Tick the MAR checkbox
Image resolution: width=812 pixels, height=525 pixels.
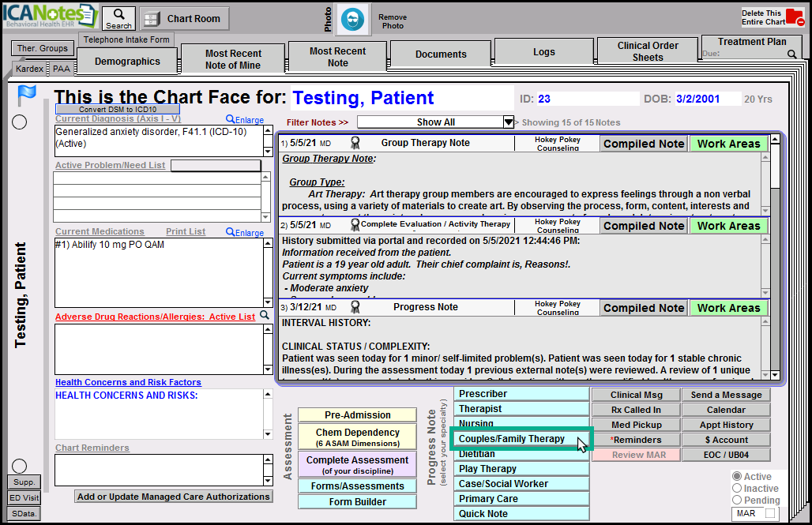pyautogui.click(x=770, y=514)
